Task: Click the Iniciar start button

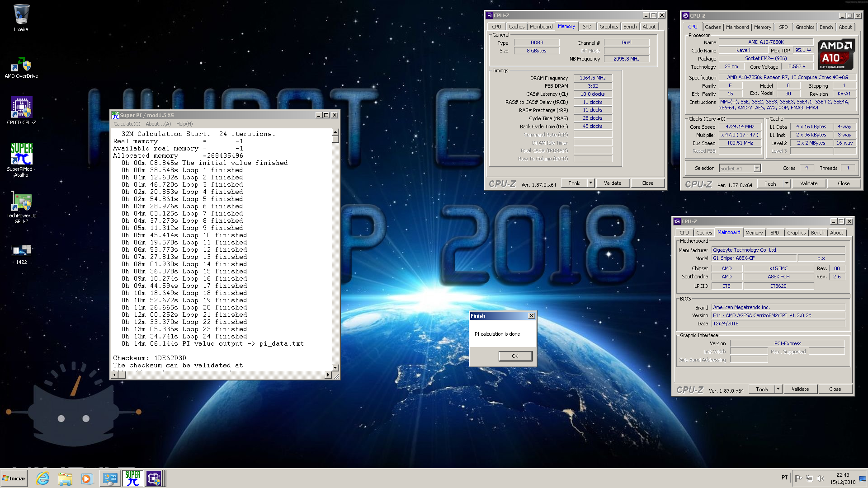Action: click(x=14, y=479)
